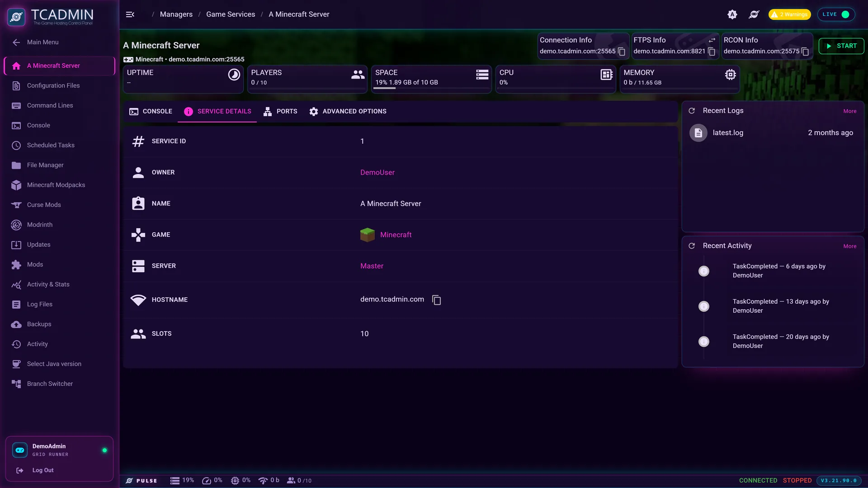Open the theme brightness icon in header
The height and width of the screenshot is (488, 868).
click(732, 14)
